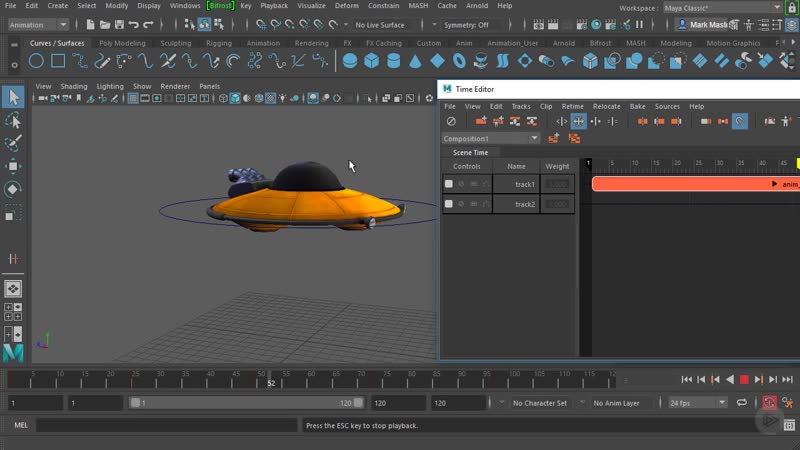Go to start of playback range
This screenshot has height=450, width=800.
pos(687,380)
